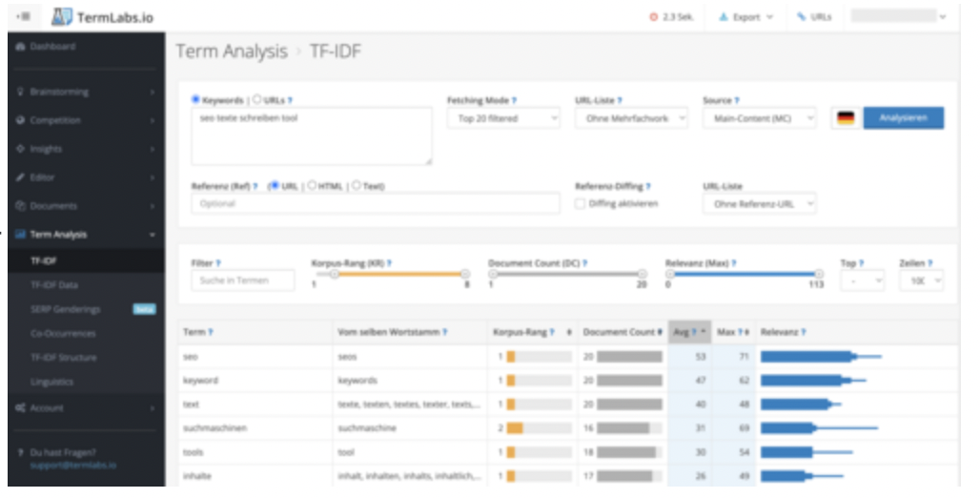
Task: Expand the Account sidebar menu
Action: tap(86, 408)
